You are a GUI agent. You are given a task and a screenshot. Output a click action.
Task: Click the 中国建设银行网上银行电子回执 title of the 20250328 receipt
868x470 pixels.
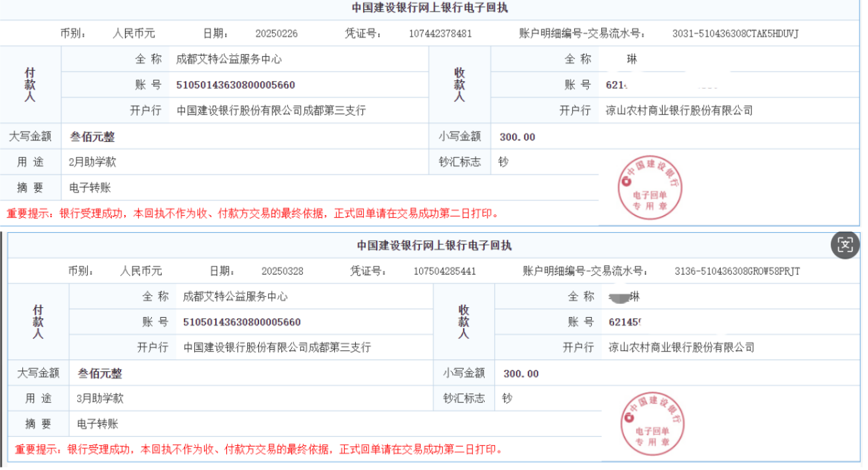[434, 246]
